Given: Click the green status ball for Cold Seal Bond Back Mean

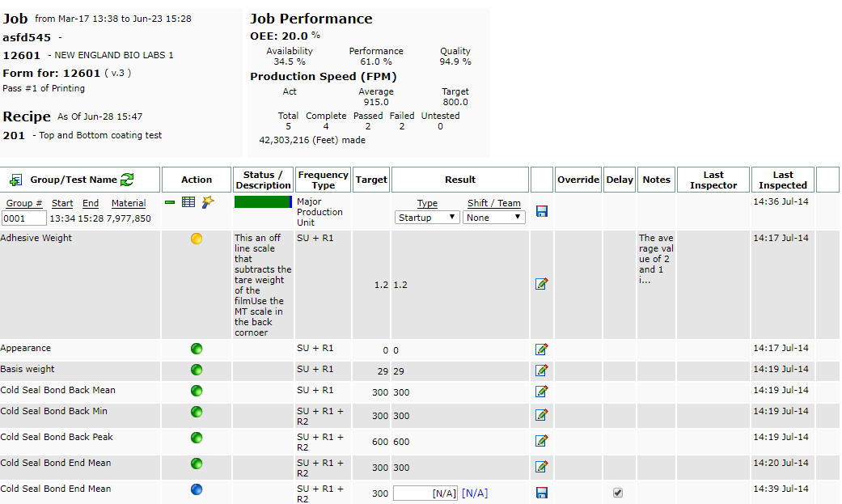Looking at the screenshot, I should 197,391.
